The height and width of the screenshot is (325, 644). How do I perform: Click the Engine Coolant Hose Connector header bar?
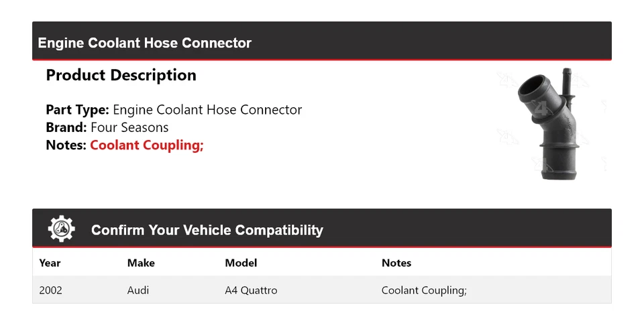coord(321,41)
